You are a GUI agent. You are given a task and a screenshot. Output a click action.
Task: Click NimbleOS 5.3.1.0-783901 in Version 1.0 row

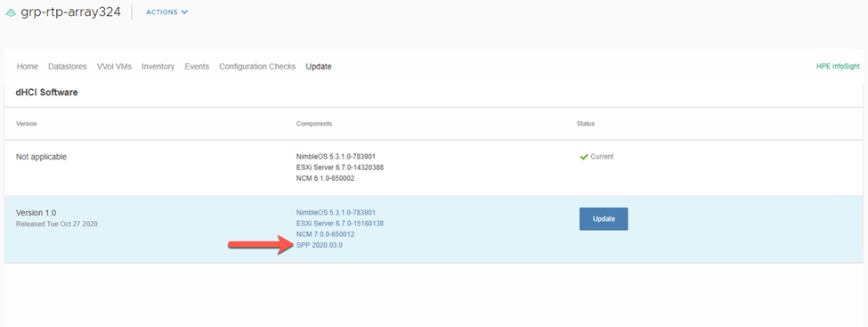(x=336, y=212)
